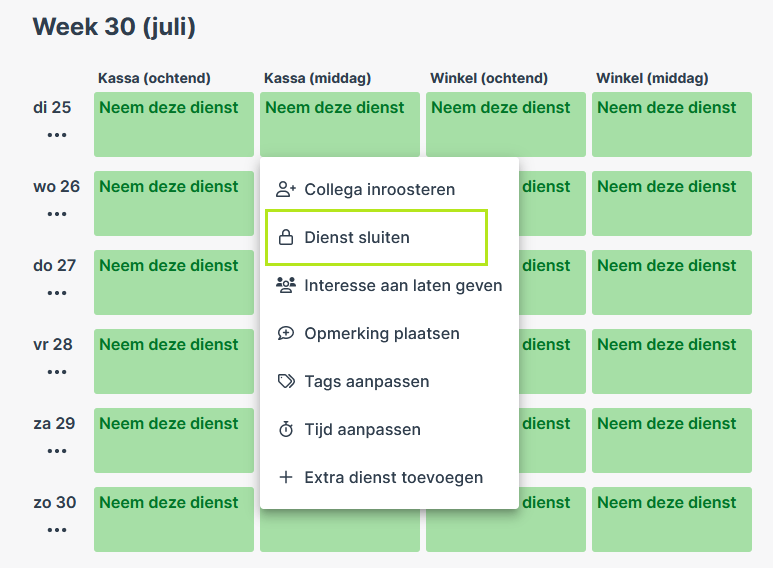
Task: Click the add-colleague icon beside Collega inroosteren
Action: pos(285,189)
